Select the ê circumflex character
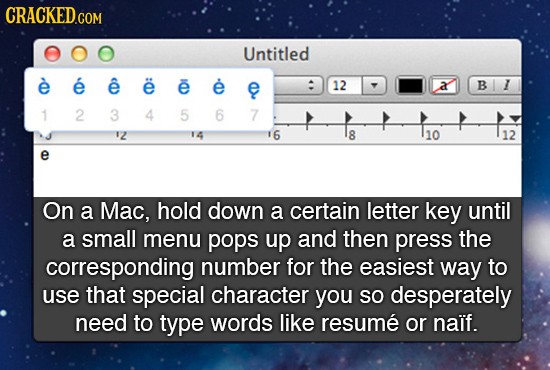Screen dimensions: 550x370 [x=114, y=86]
